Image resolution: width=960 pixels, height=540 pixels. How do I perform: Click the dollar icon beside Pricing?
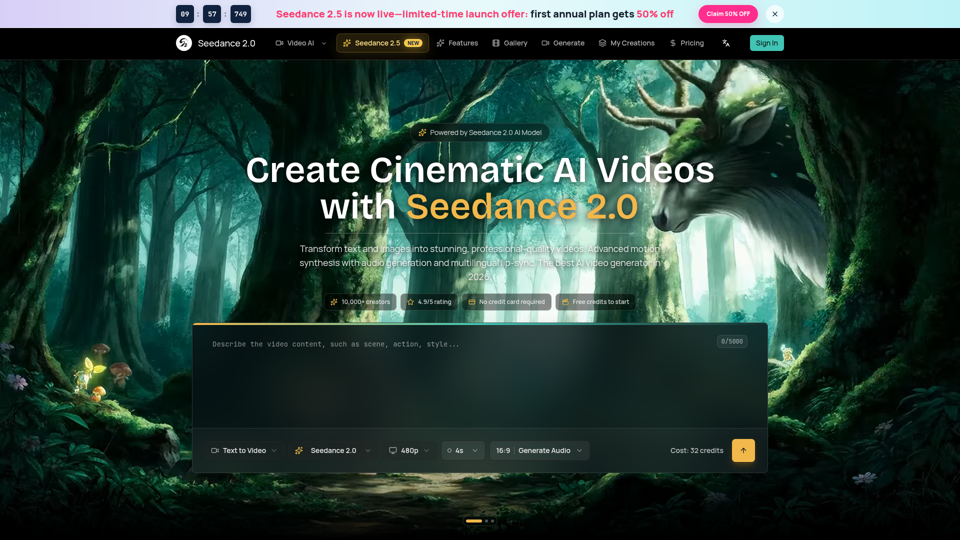pyautogui.click(x=673, y=43)
